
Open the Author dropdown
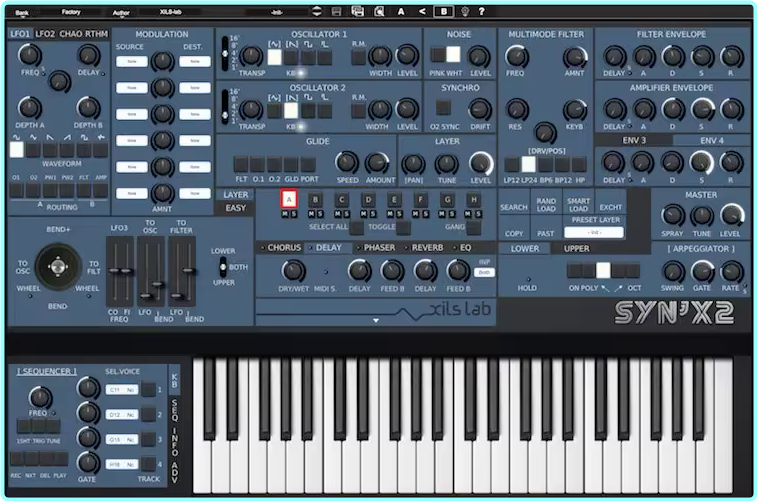pos(121,13)
